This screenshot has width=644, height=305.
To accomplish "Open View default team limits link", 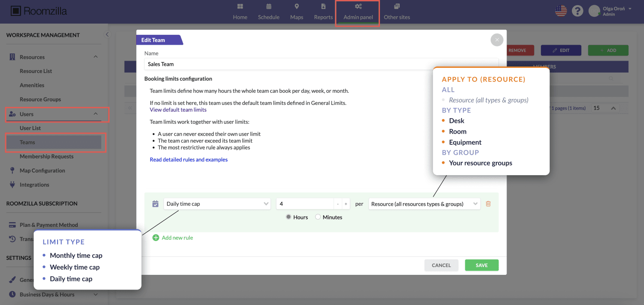I will (178, 110).
